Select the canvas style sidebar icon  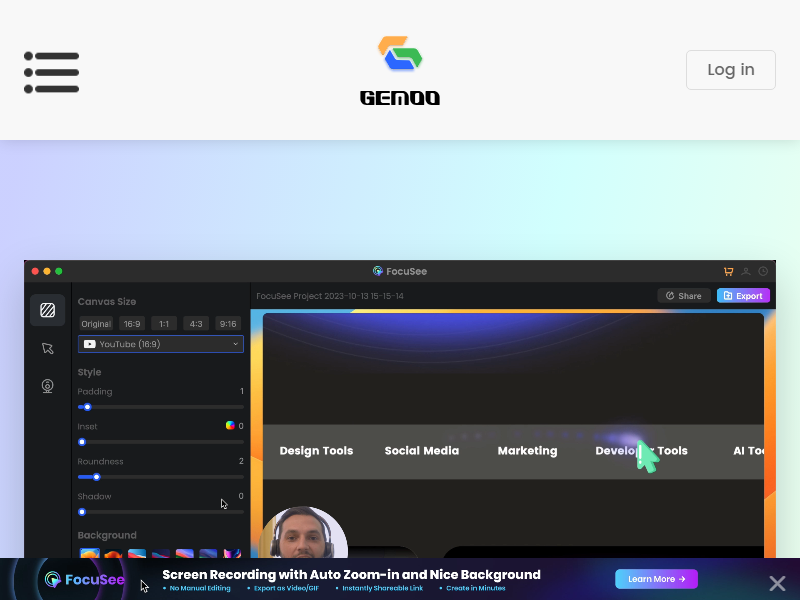(x=47, y=310)
